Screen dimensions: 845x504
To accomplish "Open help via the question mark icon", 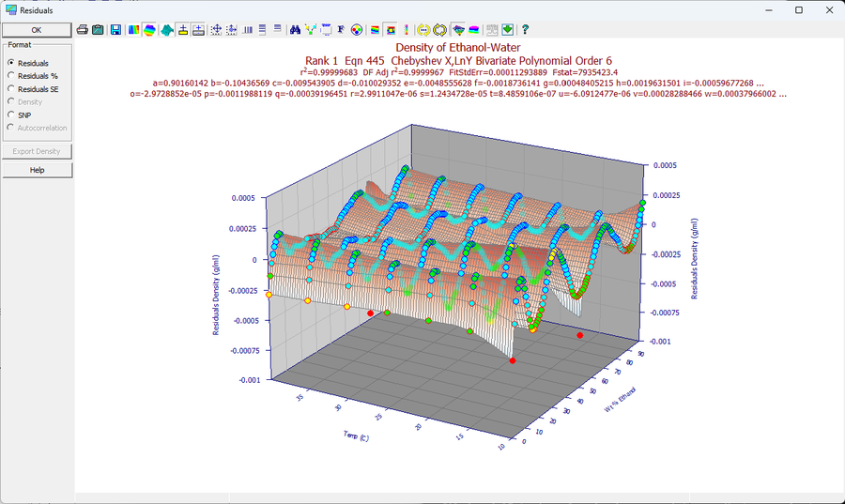I will click(x=526, y=30).
